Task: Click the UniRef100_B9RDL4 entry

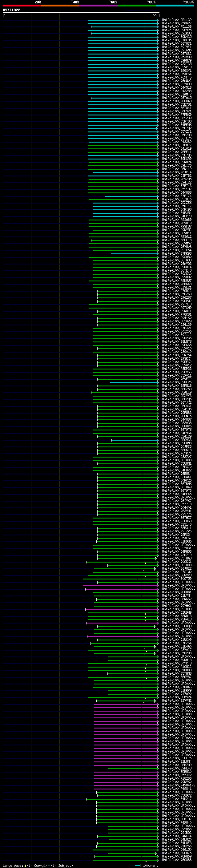Action: click(x=177, y=267)
